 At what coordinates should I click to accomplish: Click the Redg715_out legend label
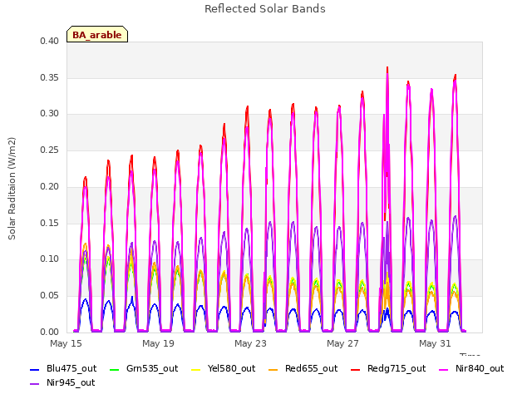pos(397,368)
